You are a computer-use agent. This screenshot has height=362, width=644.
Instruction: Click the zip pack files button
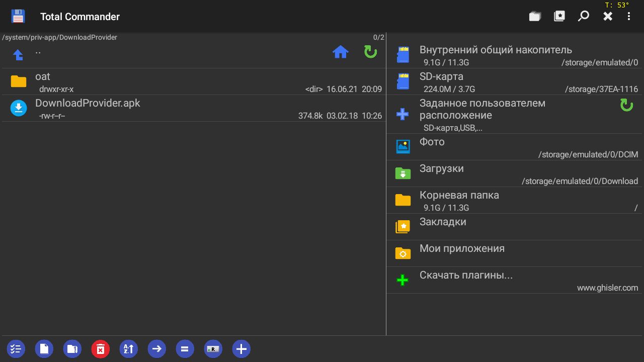[72, 349]
